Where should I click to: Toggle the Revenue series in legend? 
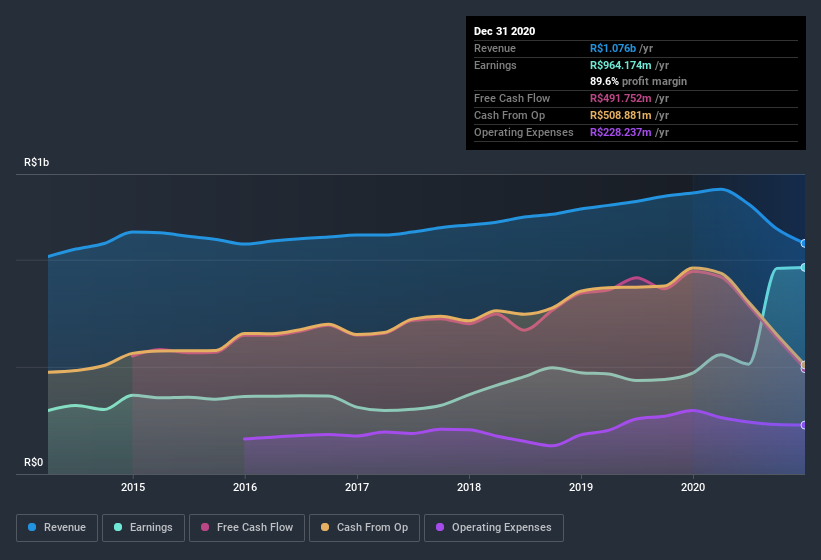coord(57,527)
